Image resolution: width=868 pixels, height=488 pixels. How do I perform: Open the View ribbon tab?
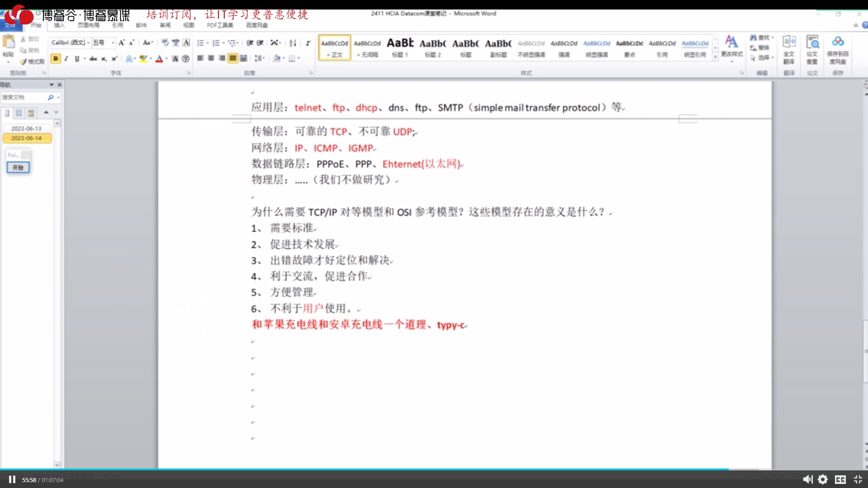189,25
